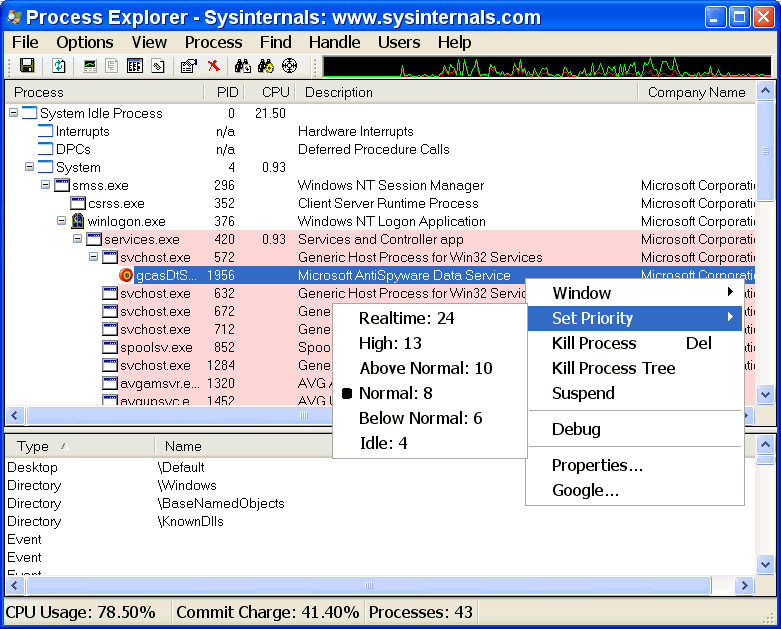
Task: Select Idle: 4 priority
Action: click(383, 443)
